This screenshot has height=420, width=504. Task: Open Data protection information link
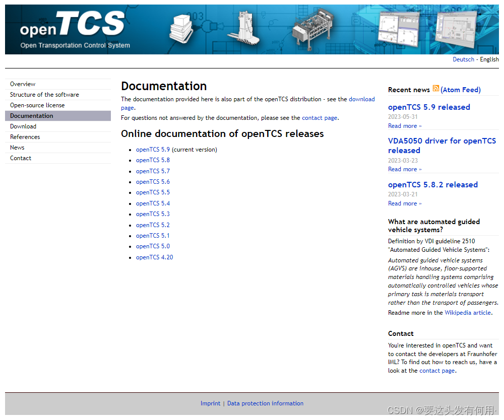(265, 403)
